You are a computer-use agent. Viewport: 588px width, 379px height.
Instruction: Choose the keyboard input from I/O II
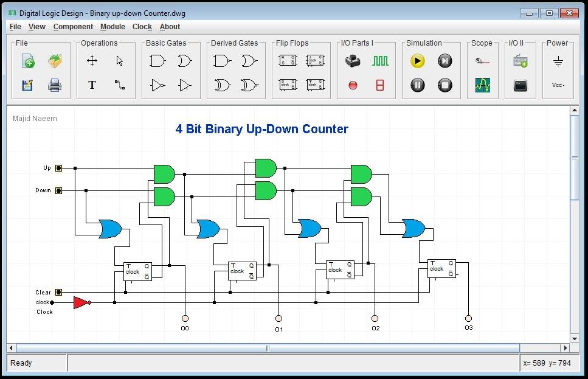[520, 61]
